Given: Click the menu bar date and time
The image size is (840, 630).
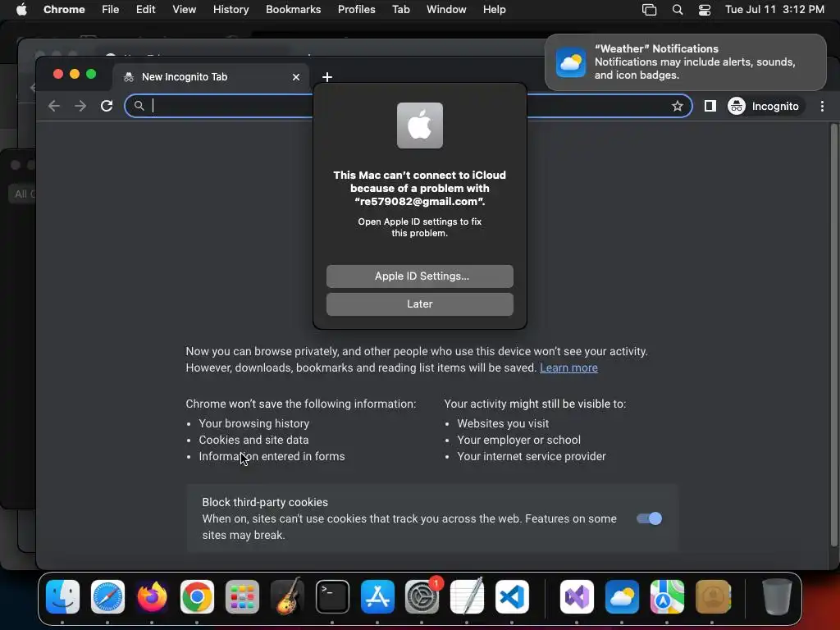Looking at the screenshot, I should tap(774, 10).
